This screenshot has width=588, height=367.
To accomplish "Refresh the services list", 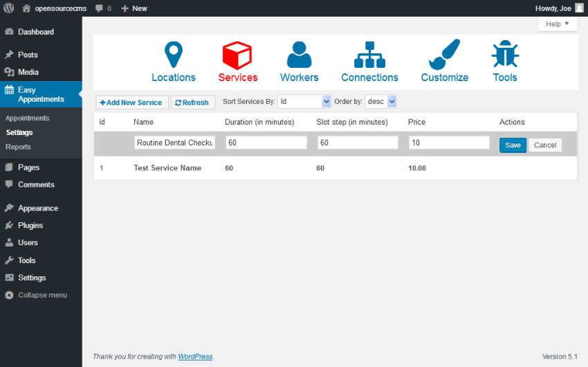I will point(192,102).
